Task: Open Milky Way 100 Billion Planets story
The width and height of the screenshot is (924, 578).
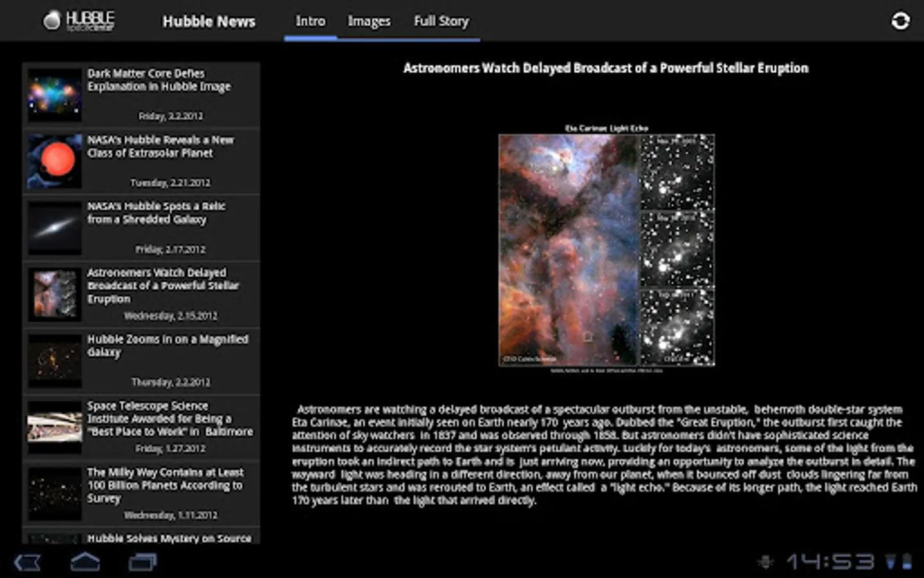Action: tap(141, 494)
